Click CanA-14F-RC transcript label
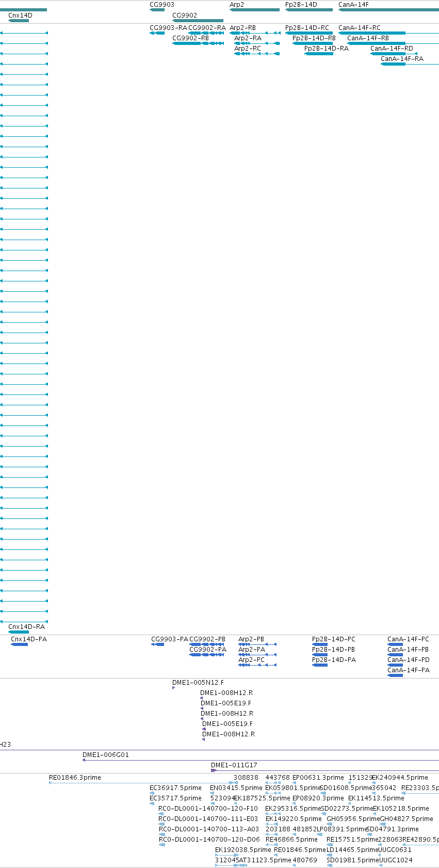439x868 pixels. click(x=360, y=28)
